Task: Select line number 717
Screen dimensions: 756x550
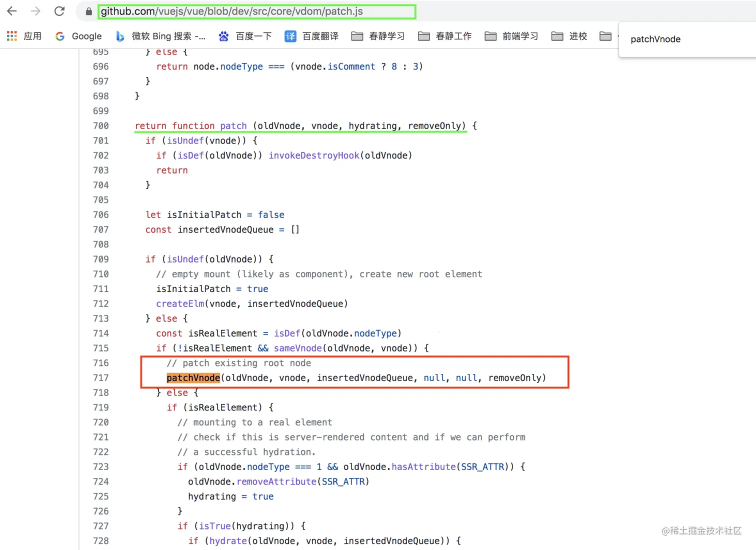Action: pyautogui.click(x=100, y=378)
